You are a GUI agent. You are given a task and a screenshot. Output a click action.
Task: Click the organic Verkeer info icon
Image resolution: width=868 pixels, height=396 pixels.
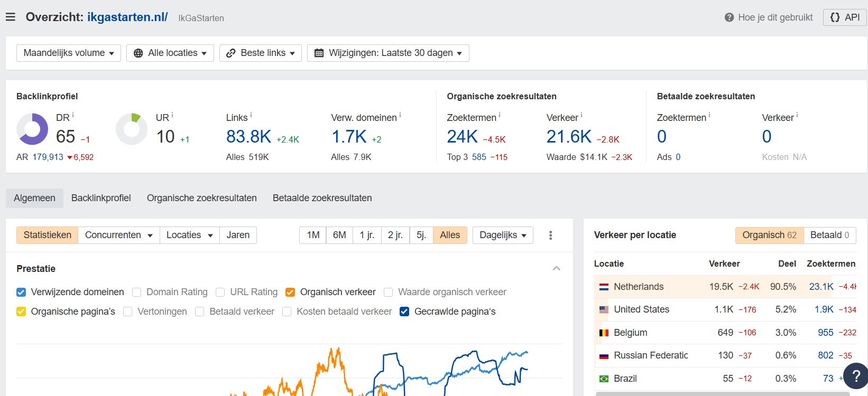[581, 115]
